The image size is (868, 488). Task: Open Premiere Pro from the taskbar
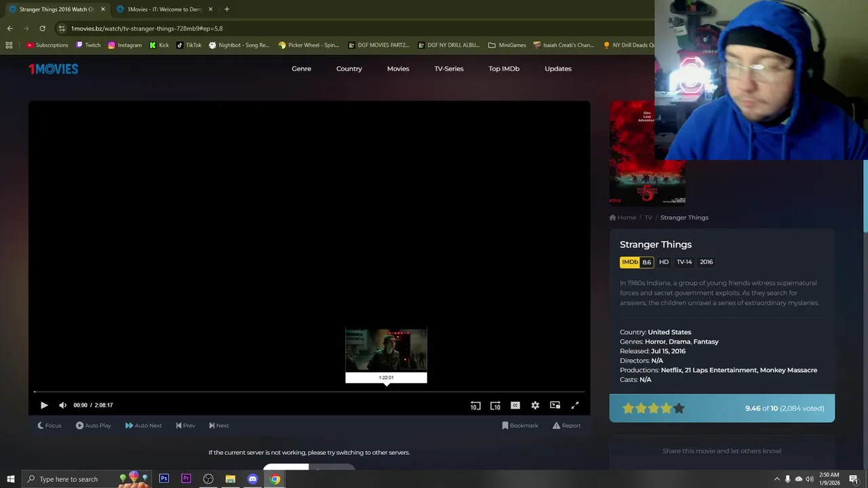186,479
